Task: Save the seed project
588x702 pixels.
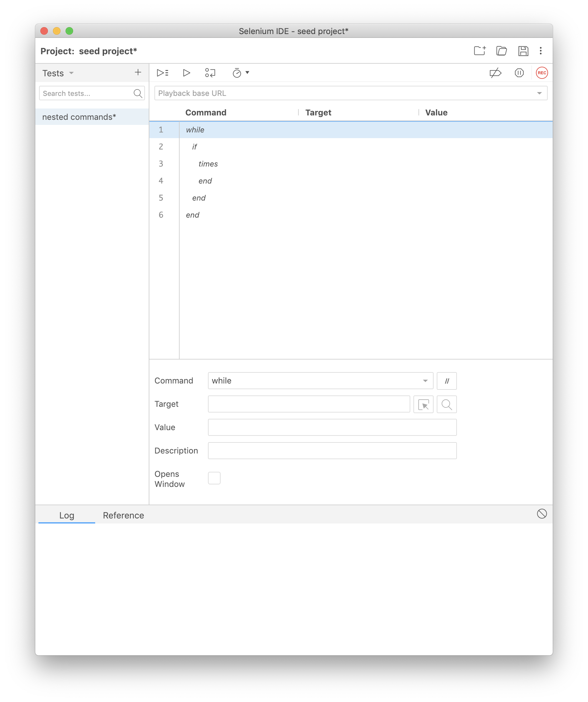Action: point(523,51)
